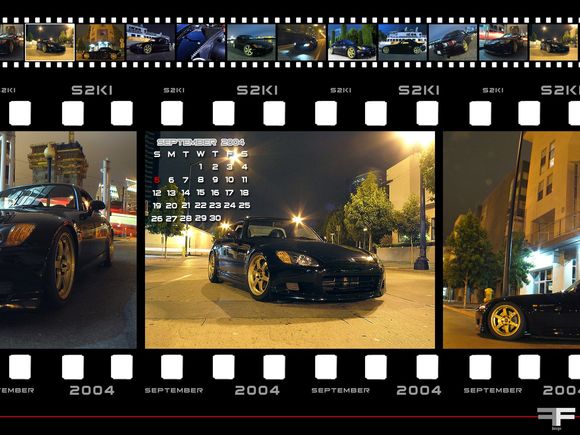Screen dimensions: 580x435
Task: Select date 8 on the September calendar
Action: 200,180
